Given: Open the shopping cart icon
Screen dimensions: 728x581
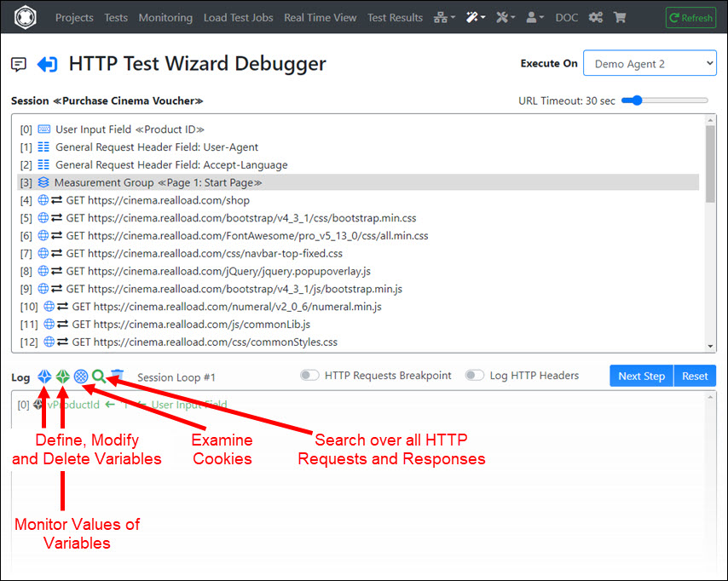Looking at the screenshot, I should point(620,18).
